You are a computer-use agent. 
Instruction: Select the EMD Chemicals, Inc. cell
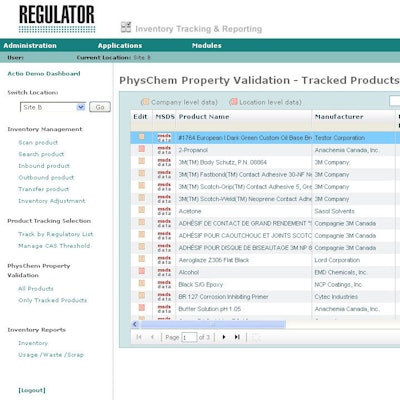(354, 272)
